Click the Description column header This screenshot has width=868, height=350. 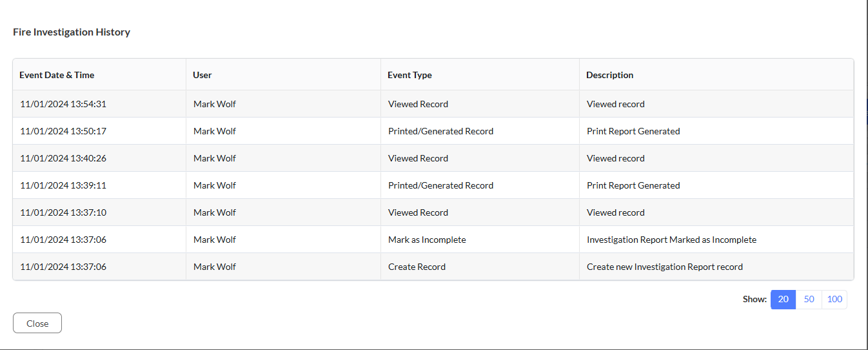[x=609, y=75]
